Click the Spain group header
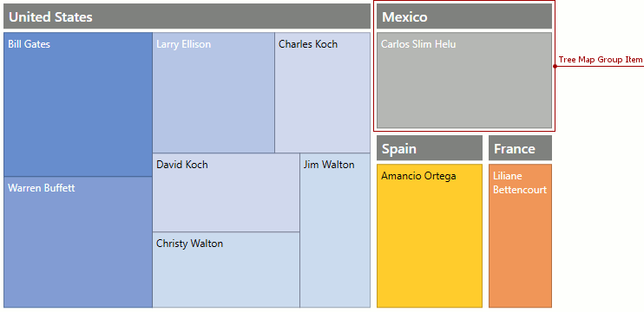The height and width of the screenshot is (312, 644). [x=430, y=148]
